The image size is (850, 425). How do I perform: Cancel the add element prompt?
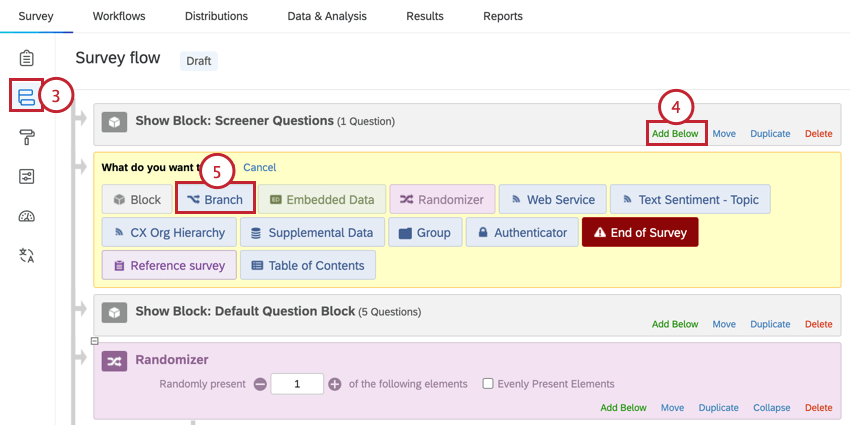tap(259, 167)
